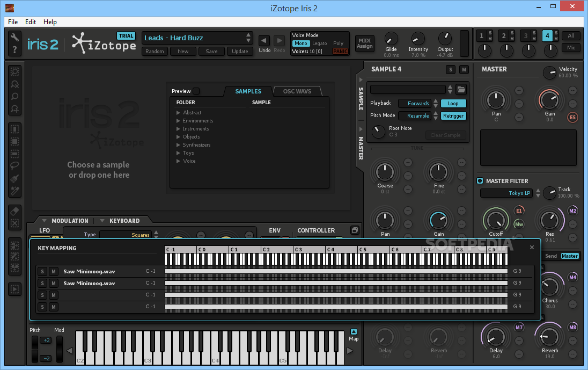Open the sample folder browse icon
This screenshot has height=370, width=588.
pos(461,89)
